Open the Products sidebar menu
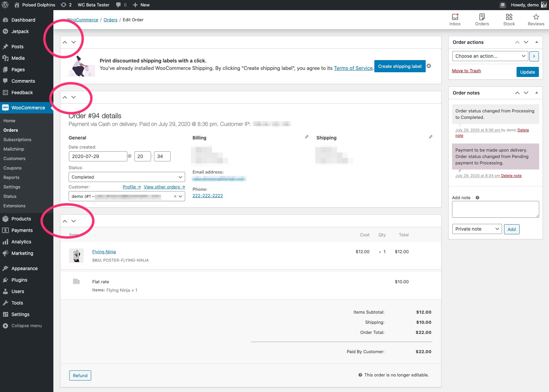 21,219
